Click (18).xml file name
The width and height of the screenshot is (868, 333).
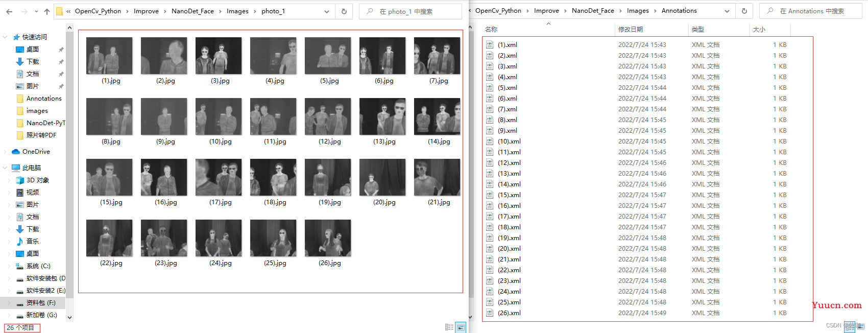[x=509, y=227]
